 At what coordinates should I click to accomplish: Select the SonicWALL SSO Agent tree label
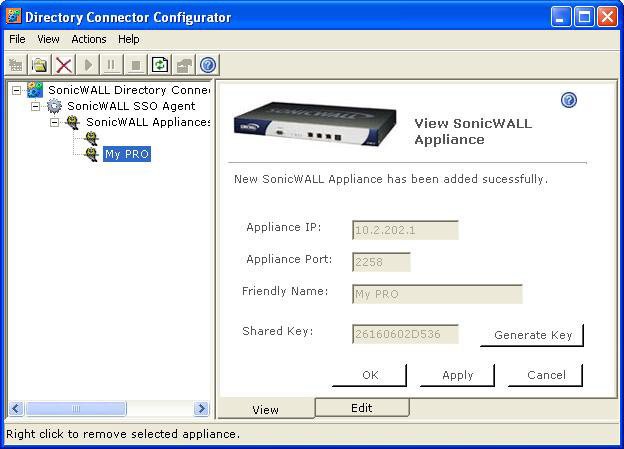coord(131,106)
